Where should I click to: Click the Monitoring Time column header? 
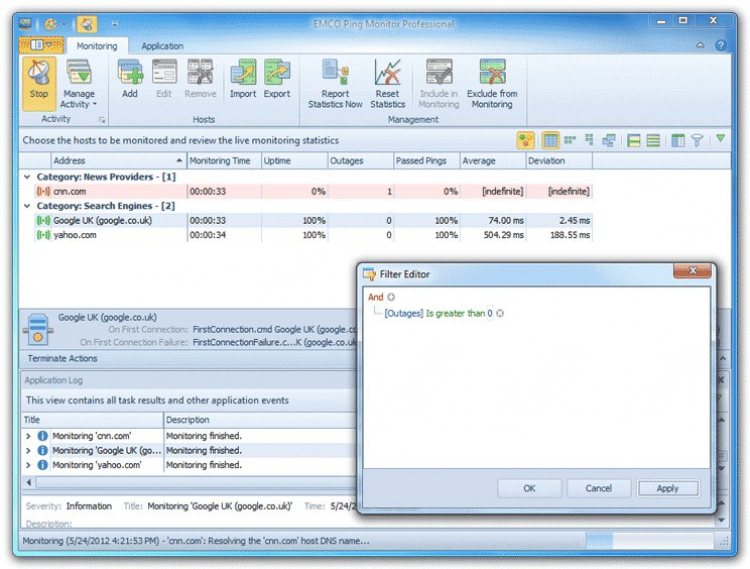coord(224,161)
